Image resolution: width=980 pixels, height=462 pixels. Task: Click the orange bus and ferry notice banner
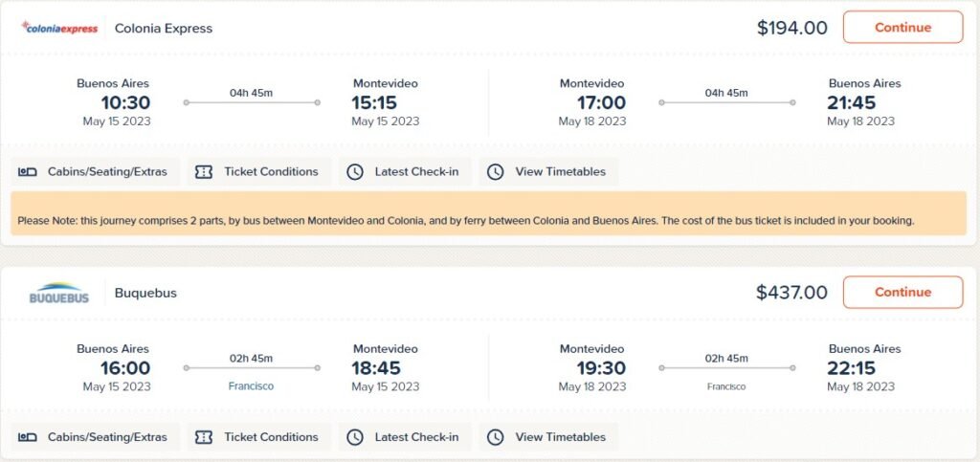pyautogui.click(x=489, y=213)
